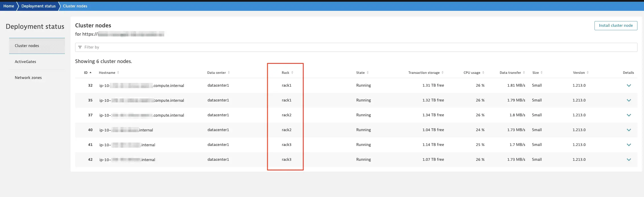Click the CPU usage sort icon
The height and width of the screenshot is (197, 644).
click(483, 73)
